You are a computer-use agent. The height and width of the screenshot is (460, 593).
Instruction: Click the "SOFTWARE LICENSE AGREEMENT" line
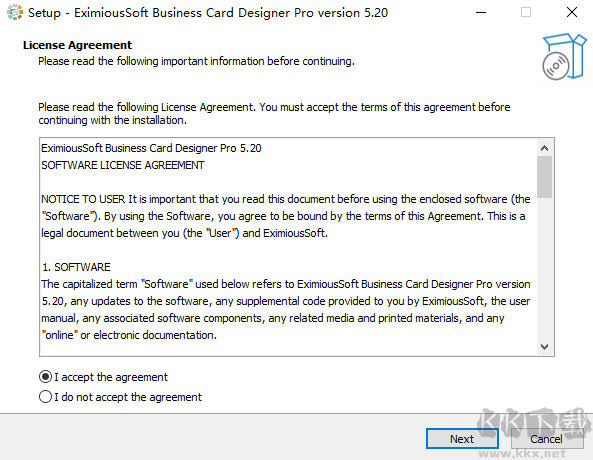(123, 165)
